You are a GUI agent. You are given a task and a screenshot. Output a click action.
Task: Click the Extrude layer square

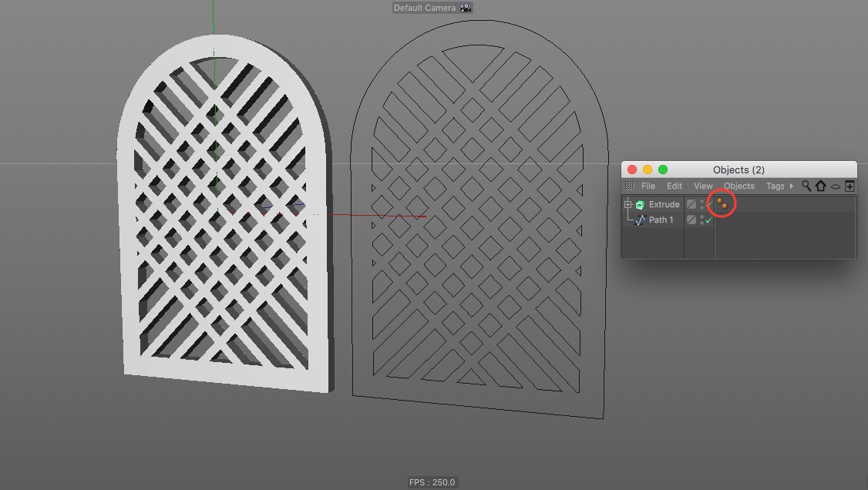(x=691, y=204)
